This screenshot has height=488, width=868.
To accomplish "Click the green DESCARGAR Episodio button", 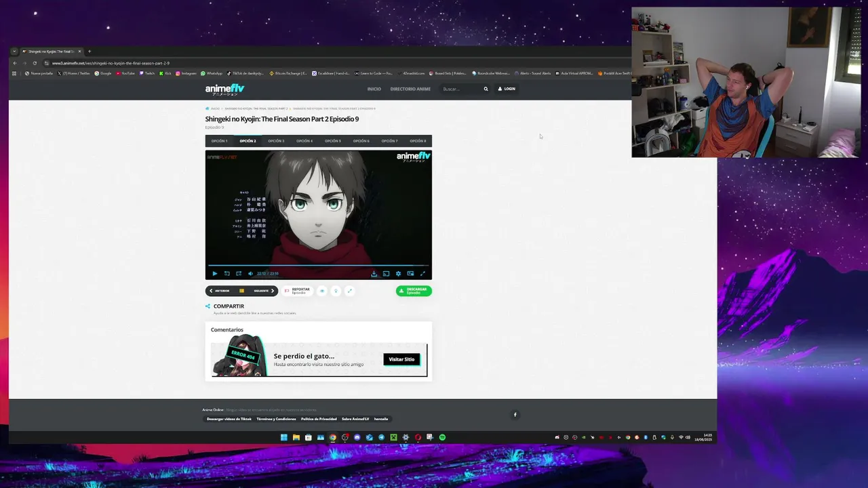I will pyautogui.click(x=414, y=291).
